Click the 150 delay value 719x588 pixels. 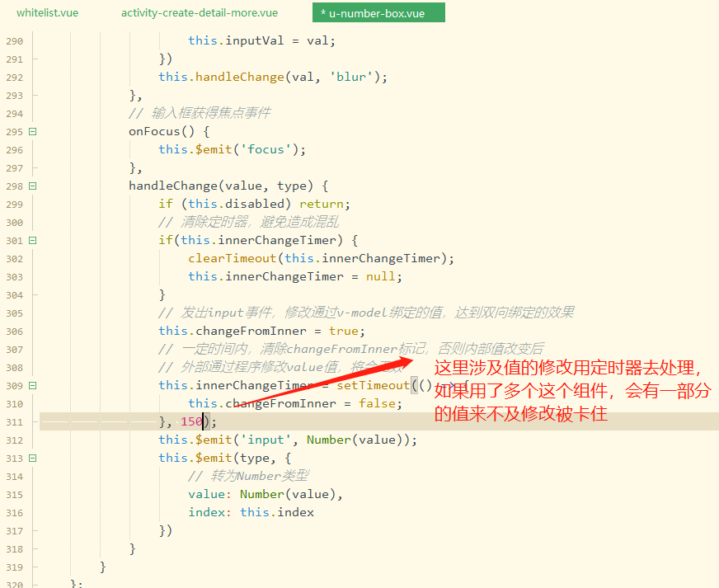click(x=191, y=421)
